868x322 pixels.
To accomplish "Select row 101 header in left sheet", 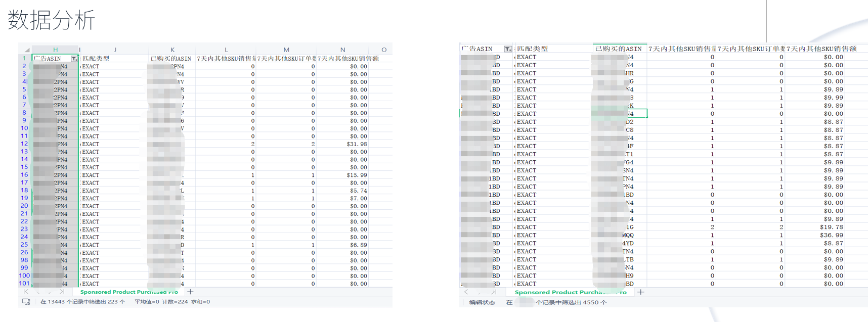I will point(24,284).
